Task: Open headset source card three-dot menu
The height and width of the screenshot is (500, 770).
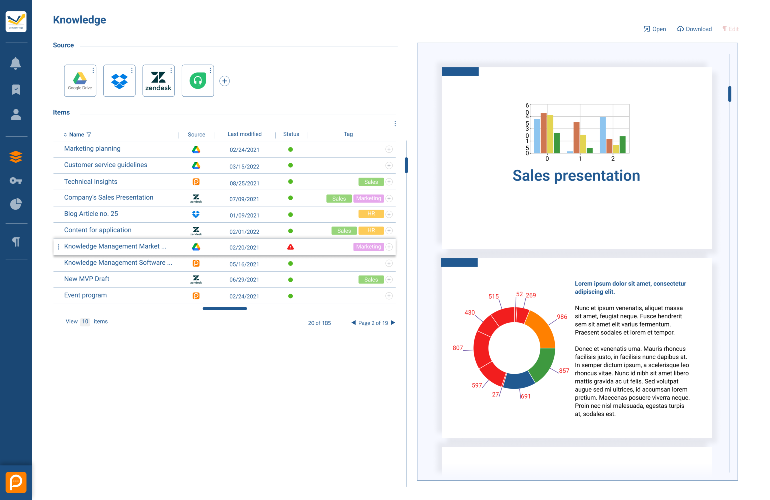Action: (211, 71)
